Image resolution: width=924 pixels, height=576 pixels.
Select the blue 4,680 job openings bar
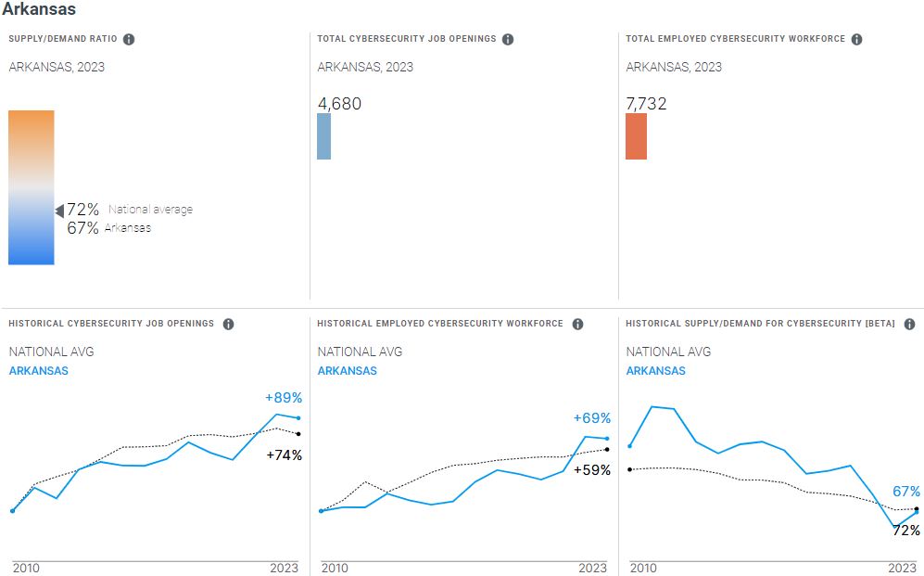point(323,136)
